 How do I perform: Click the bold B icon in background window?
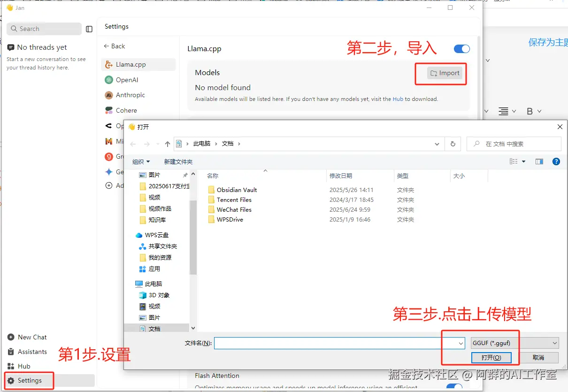coord(530,111)
